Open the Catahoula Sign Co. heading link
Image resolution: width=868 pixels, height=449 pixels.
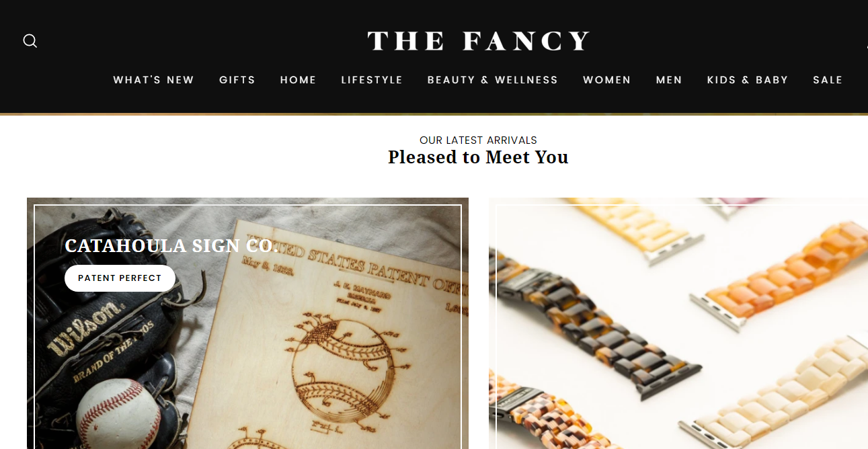[171, 246]
